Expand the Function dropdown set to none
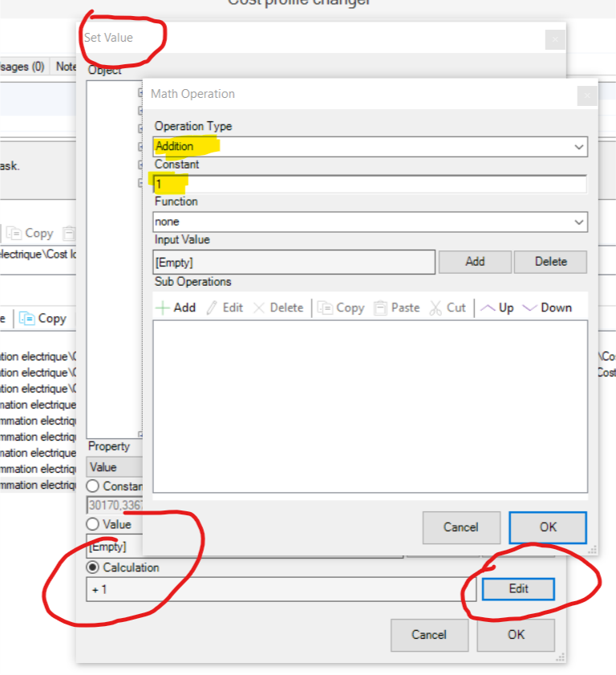 pos(370,222)
